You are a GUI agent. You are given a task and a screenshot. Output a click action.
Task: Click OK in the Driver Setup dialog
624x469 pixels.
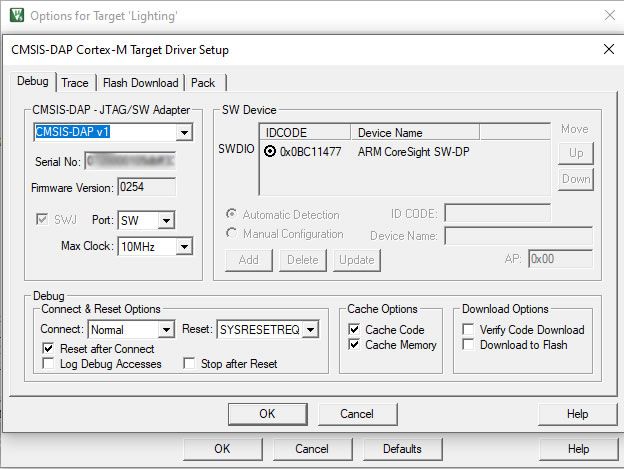click(x=267, y=414)
